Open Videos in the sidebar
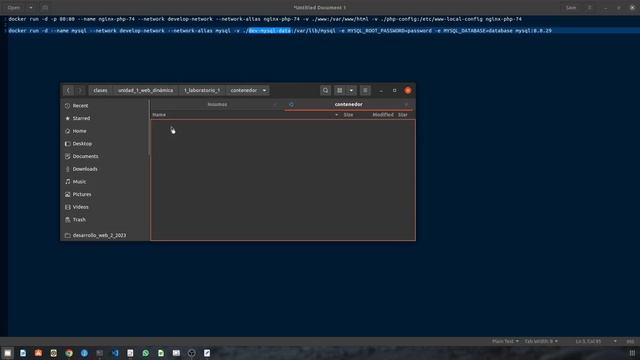Viewport: 640px width, 360px height. 105,207
